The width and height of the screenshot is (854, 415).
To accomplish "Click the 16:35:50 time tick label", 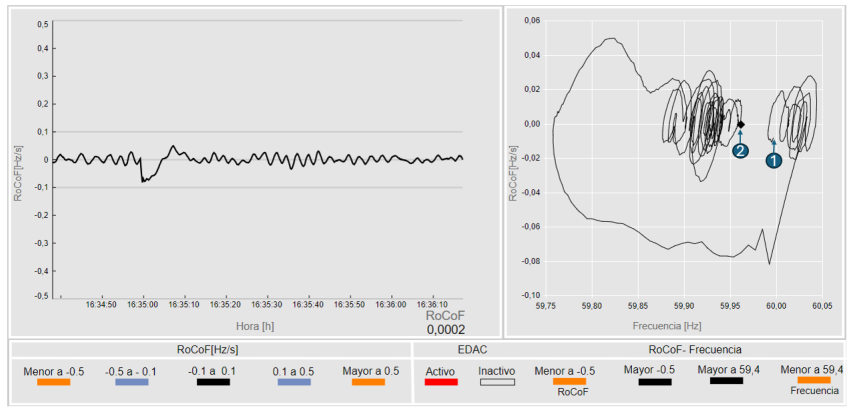I will (350, 304).
